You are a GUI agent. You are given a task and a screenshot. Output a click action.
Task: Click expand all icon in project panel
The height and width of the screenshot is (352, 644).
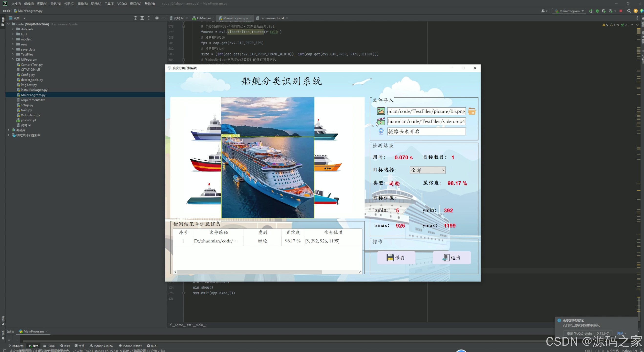pos(142,18)
